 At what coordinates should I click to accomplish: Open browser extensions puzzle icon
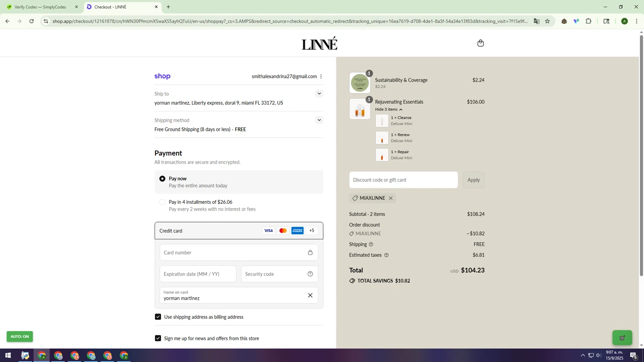coord(589,21)
